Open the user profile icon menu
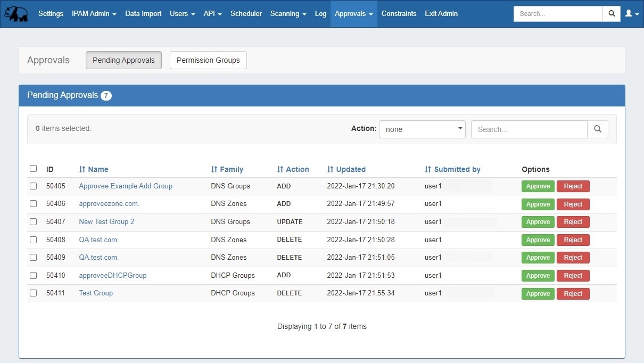This screenshot has width=644, height=363. click(632, 14)
